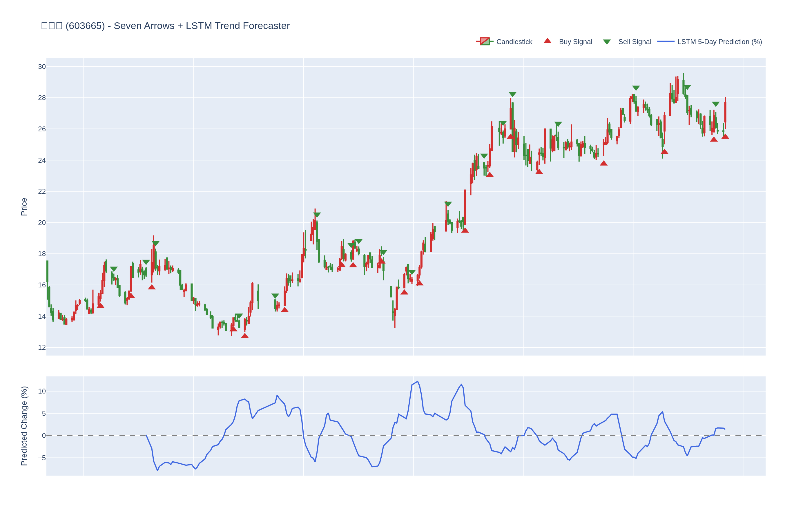Hide Buy Signal trace via legend text
This screenshot has height=522, width=812.
coord(575,42)
